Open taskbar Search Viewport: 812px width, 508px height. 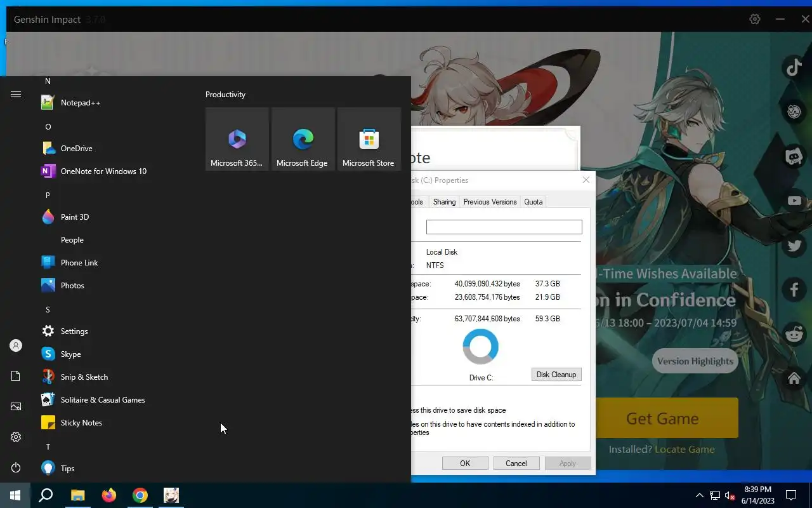[46, 495]
